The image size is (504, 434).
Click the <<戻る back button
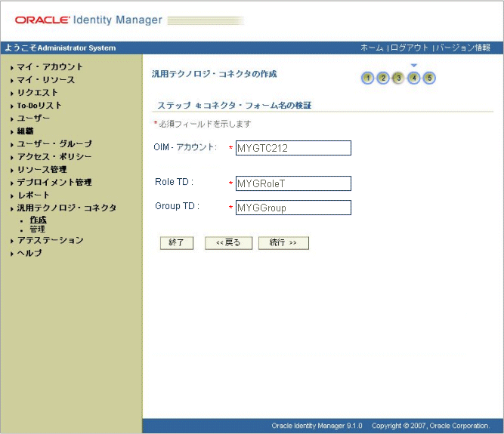pyautogui.click(x=228, y=243)
